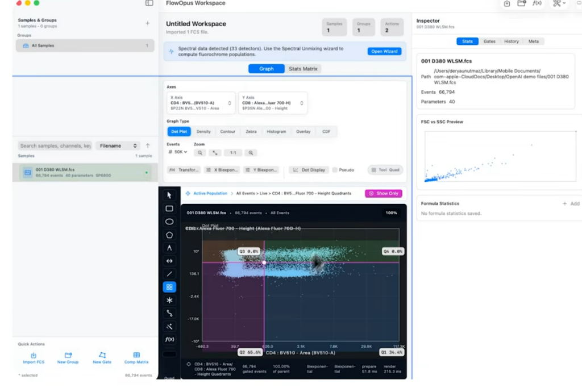582x392 pixels.
Task: Toggle the sidebar panel icon
Action: pos(149,3)
